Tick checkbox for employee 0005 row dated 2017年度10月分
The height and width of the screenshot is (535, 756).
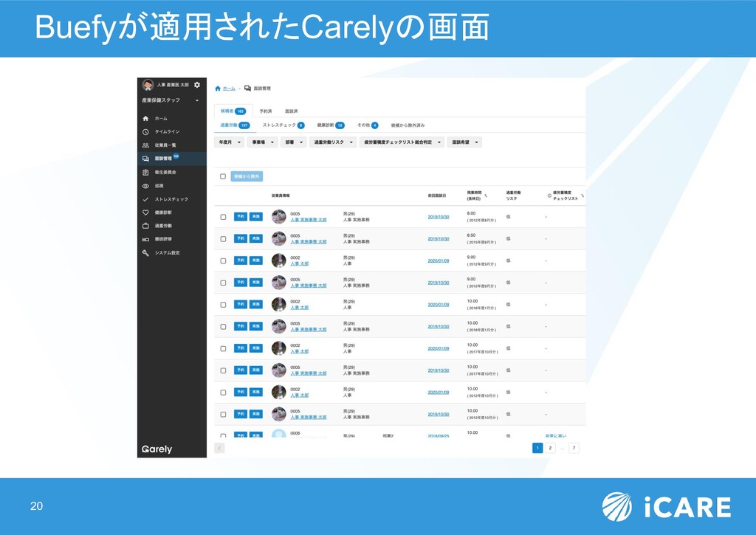click(223, 370)
